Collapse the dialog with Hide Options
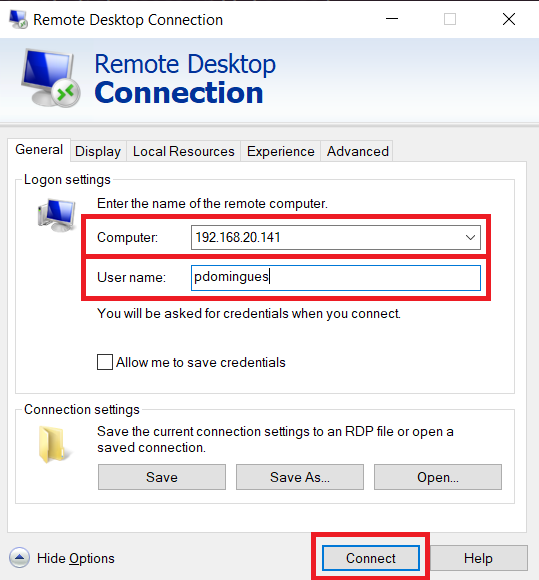The width and height of the screenshot is (539, 580). click(75, 558)
